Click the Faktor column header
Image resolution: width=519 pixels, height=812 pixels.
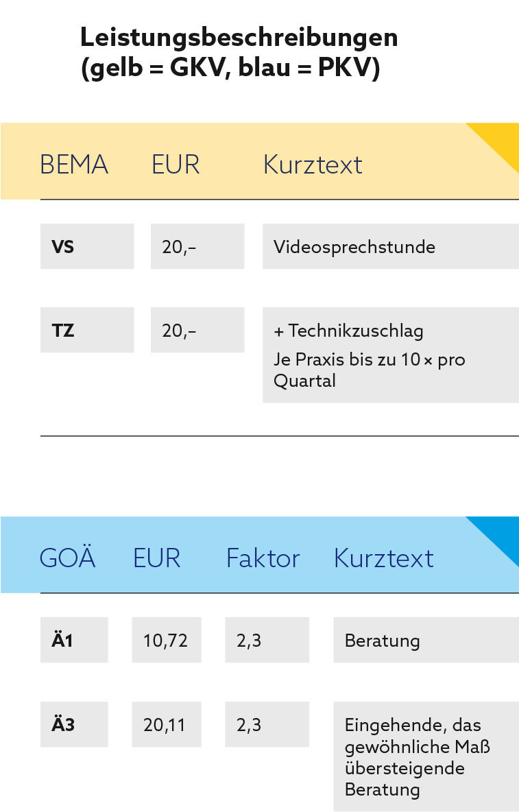click(x=263, y=558)
